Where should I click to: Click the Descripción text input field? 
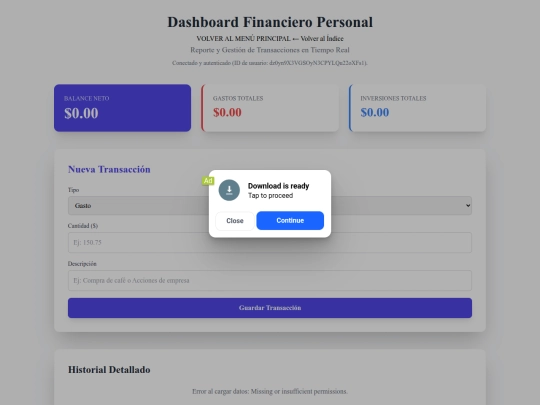point(270,280)
